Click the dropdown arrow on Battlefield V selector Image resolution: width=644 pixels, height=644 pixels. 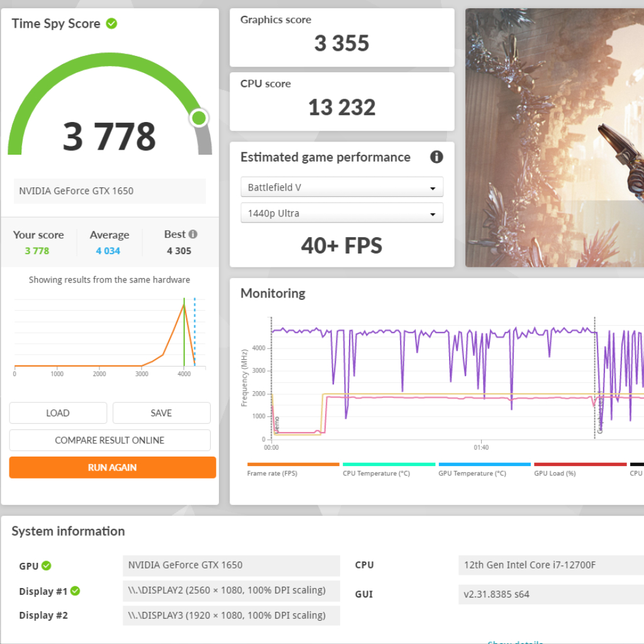coord(433,188)
